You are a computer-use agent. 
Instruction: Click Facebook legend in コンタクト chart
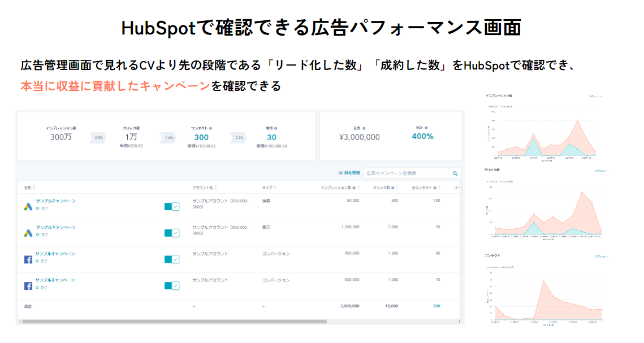[492, 267]
